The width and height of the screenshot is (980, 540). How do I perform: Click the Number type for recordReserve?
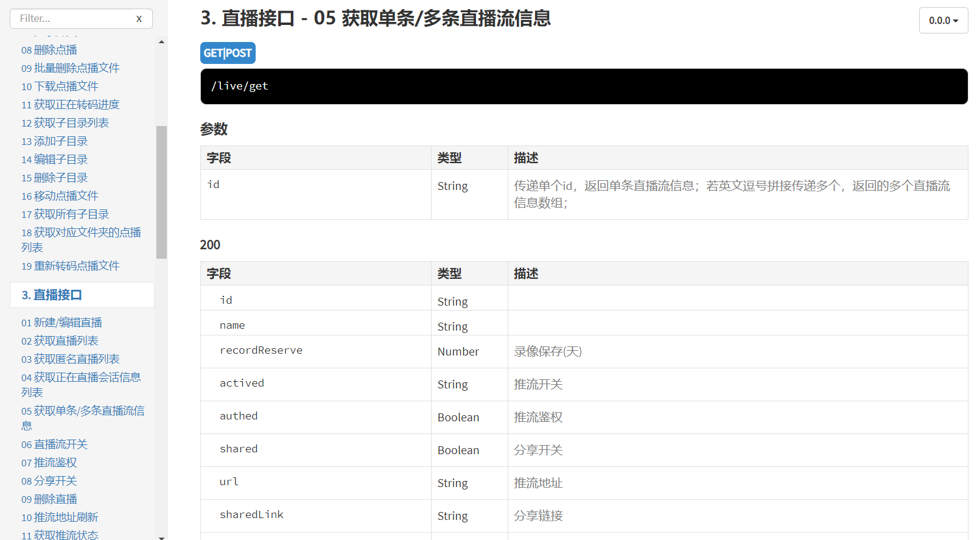pos(458,352)
